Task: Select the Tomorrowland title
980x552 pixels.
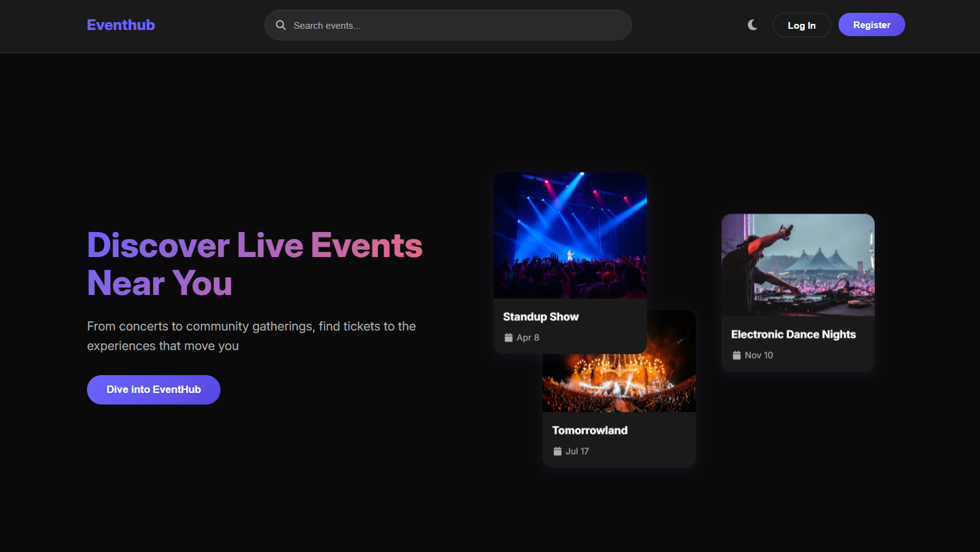Action: (x=589, y=430)
